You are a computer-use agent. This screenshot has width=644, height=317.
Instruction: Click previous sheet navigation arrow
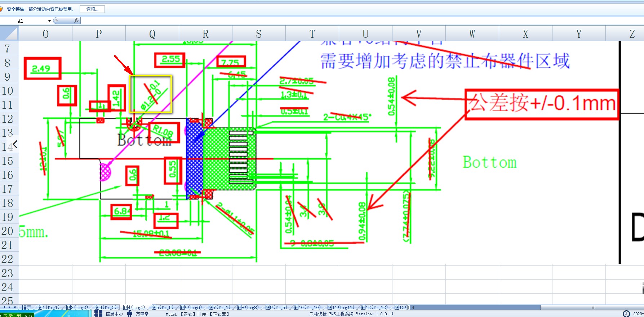coord(5,307)
